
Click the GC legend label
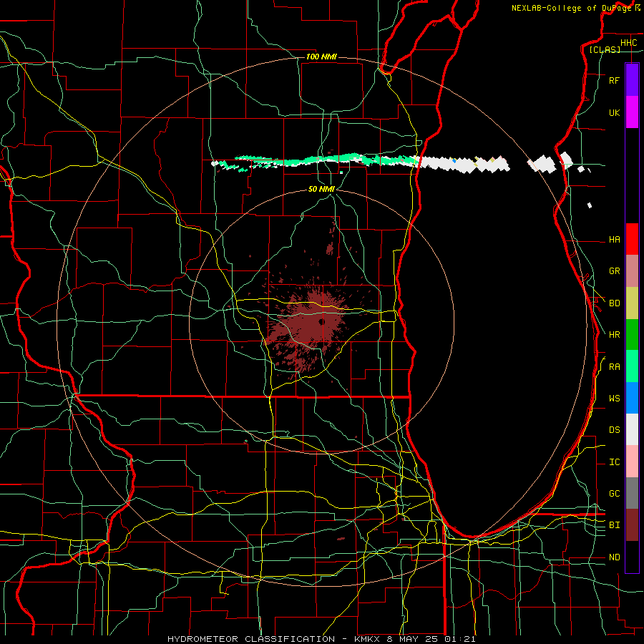(x=614, y=494)
